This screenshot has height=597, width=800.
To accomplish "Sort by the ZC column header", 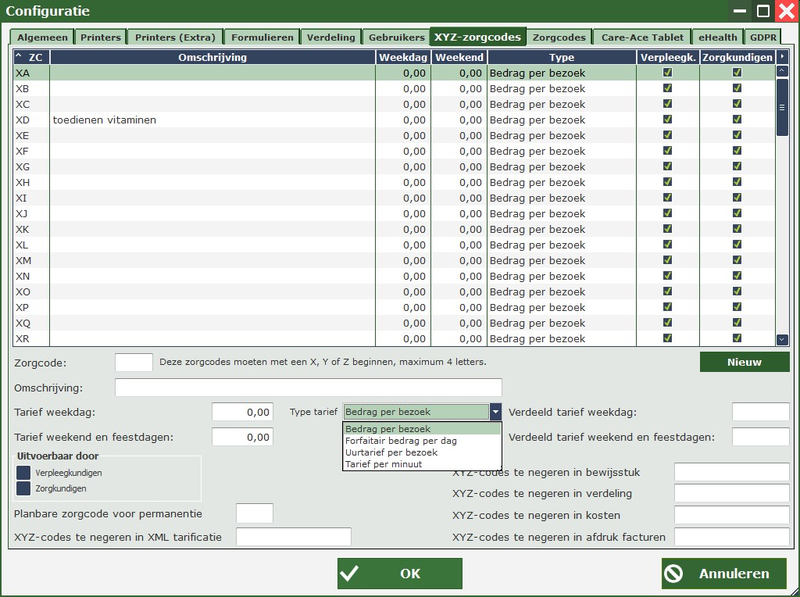I will point(30,58).
